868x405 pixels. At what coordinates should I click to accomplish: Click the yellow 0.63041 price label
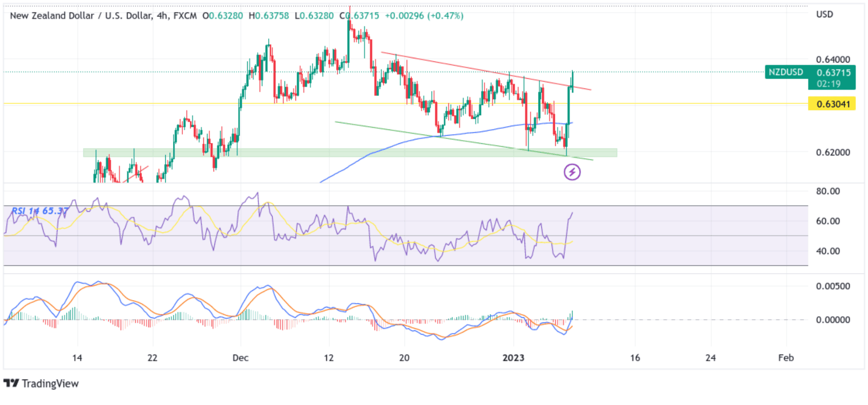pyautogui.click(x=832, y=104)
